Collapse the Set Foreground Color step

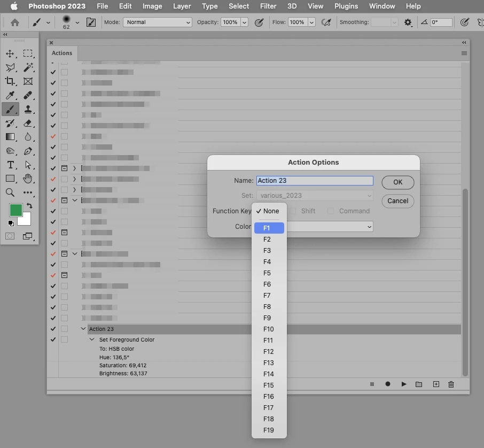[92, 339]
